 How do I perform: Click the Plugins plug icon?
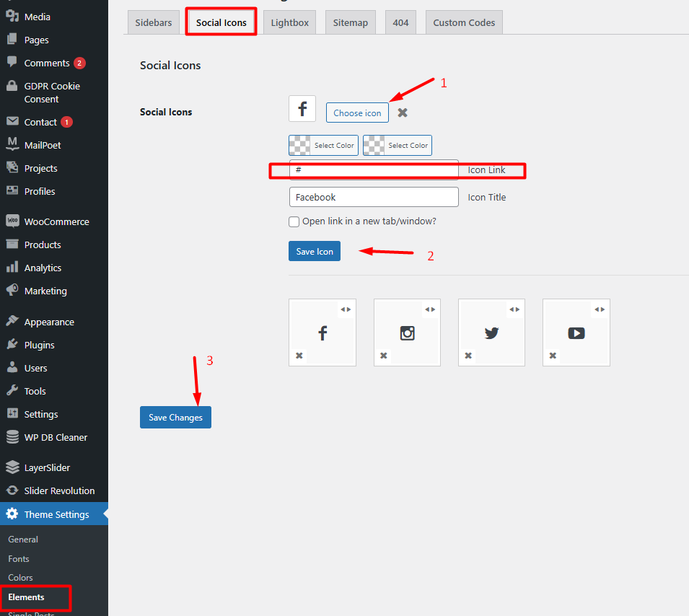[12, 345]
